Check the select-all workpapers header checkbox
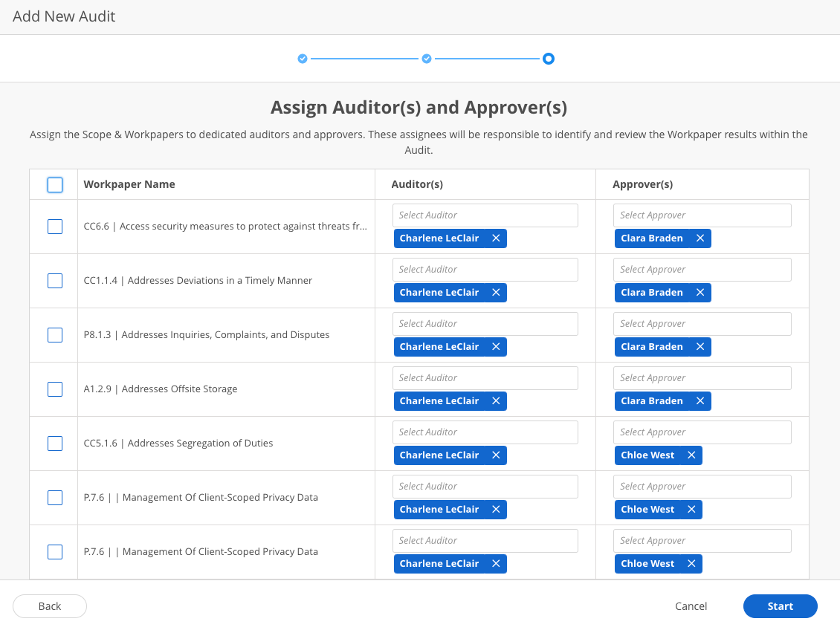The image size is (840, 630). click(x=55, y=185)
